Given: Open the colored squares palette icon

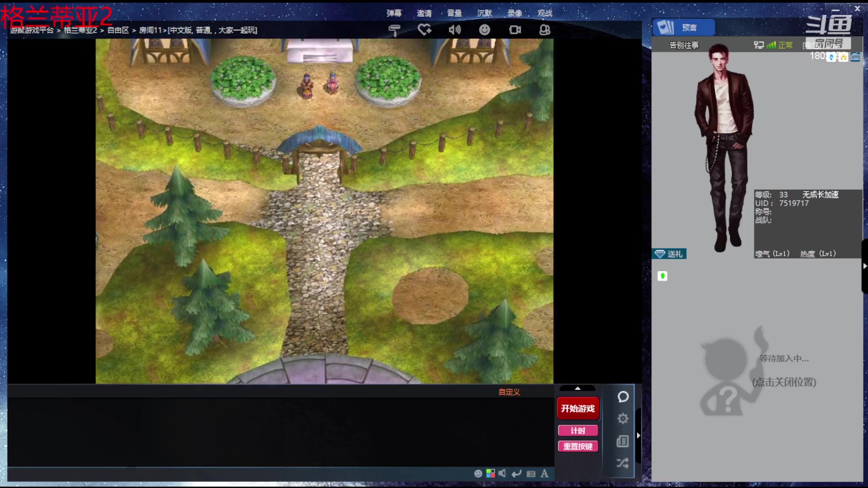Looking at the screenshot, I should pos(491,474).
